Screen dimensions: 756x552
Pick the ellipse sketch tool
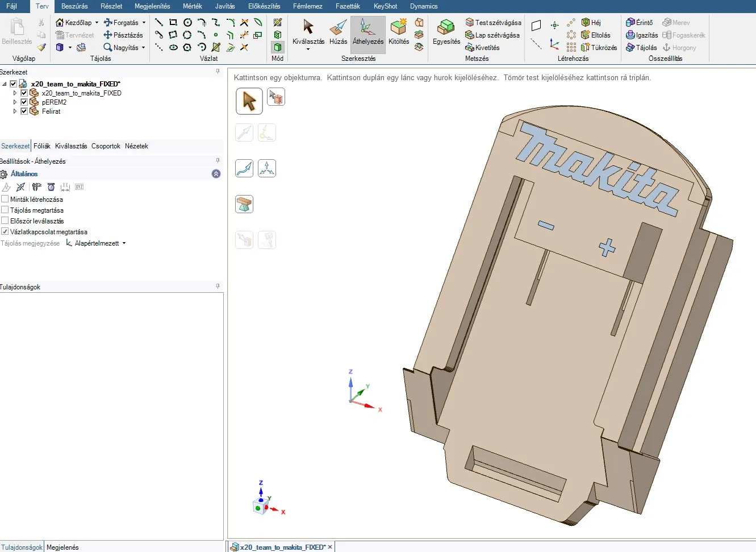pos(173,48)
